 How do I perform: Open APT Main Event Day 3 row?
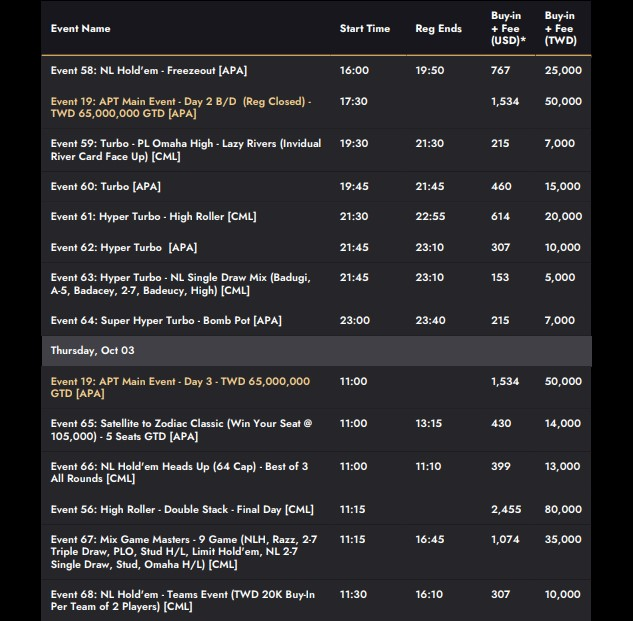point(180,388)
